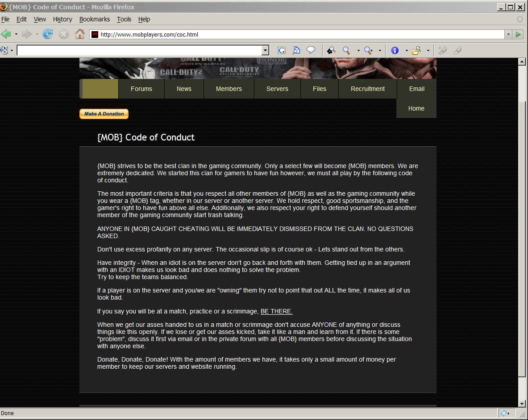Click the green Back arrow button
The height and width of the screenshot is (420, 528).
tap(6, 34)
